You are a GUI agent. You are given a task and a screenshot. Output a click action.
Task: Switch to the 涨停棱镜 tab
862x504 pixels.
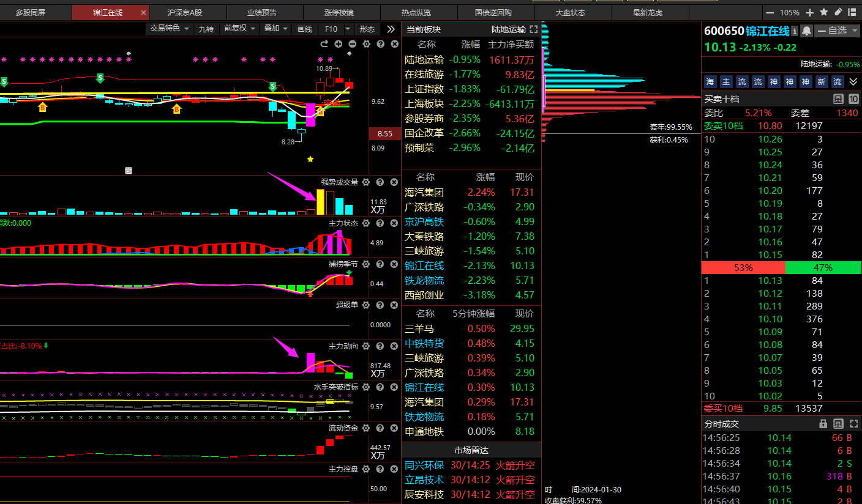[339, 12]
